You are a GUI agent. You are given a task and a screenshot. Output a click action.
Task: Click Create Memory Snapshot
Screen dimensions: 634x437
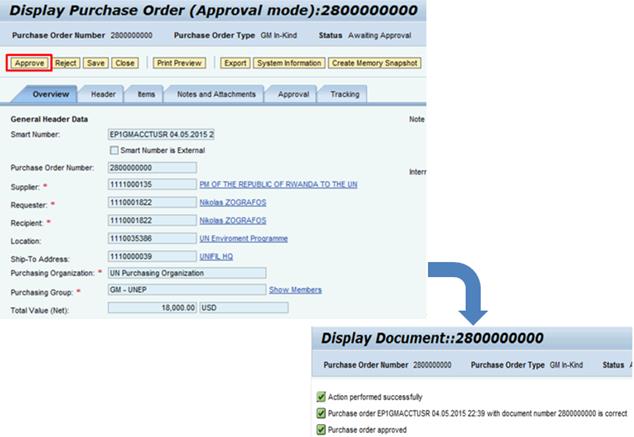click(375, 63)
